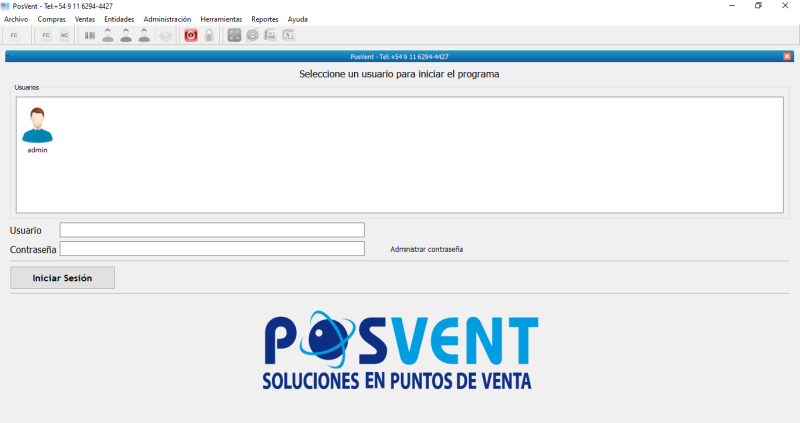Open the web browser globe icon
This screenshot has width=800, height=423.
point(253,35)
